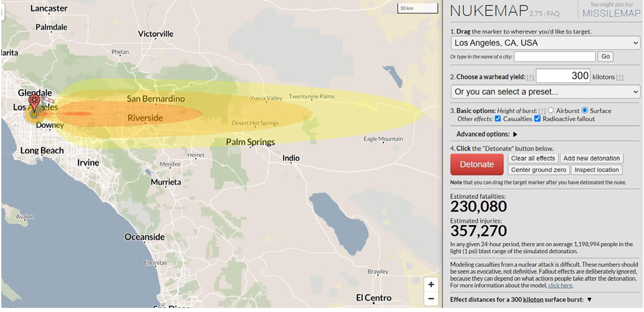Click the Menifee map label
644x312 pixels.
point(170,164)
